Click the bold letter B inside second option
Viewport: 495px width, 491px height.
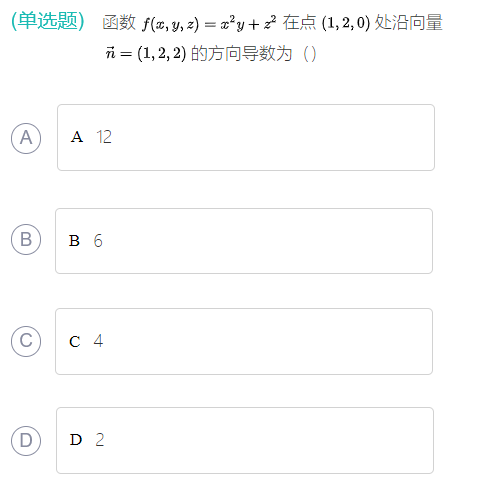coord(74,241)
